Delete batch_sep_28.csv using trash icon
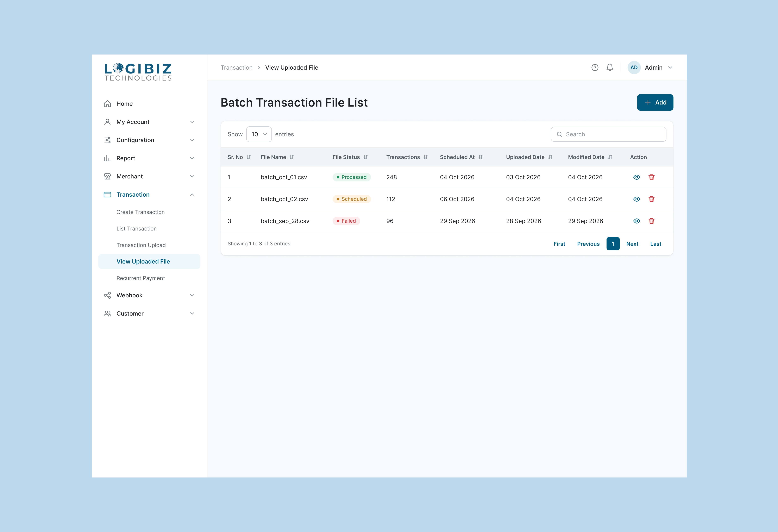Image resolution: width=778 pixels, height=532 pixels. (651, 221)
